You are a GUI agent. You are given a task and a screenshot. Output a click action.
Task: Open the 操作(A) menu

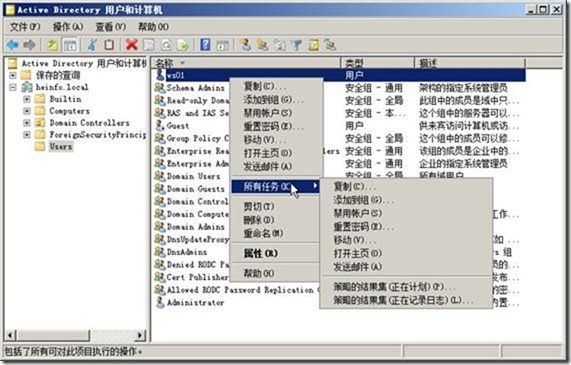[68, 27]
